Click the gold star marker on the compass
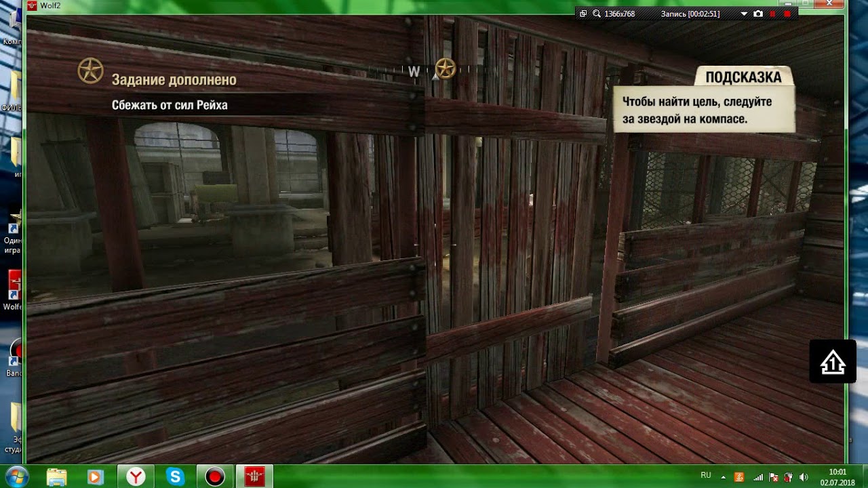The width and height of the screenshot is (868, 488). 445,68
